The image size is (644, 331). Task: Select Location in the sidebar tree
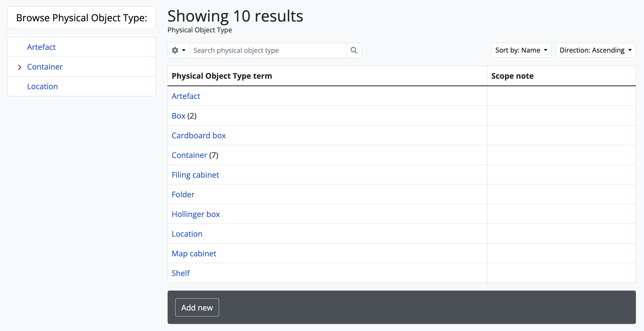point(42,87)
